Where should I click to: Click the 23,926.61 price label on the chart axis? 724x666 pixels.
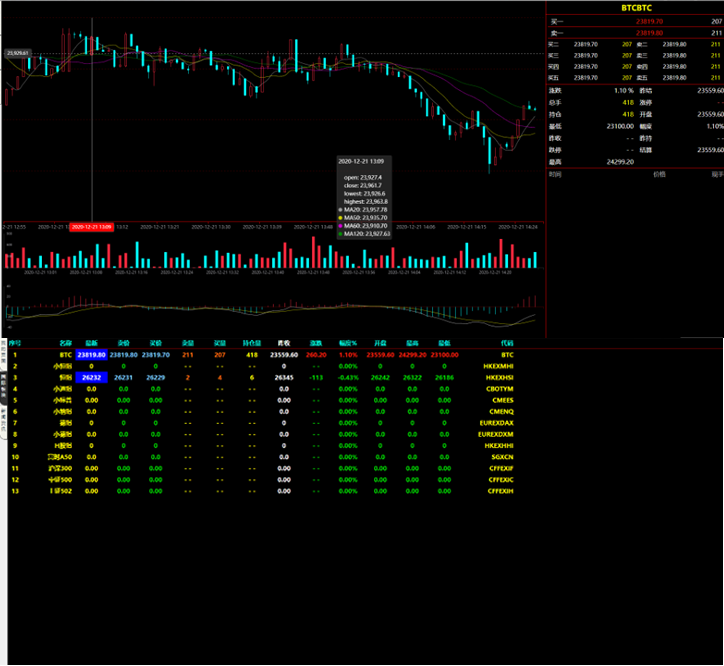point(16,53)
